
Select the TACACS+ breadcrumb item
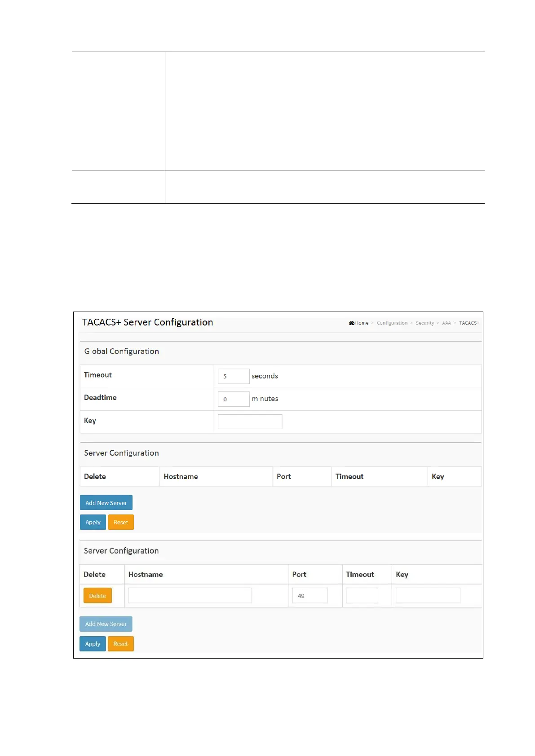tap(469, 323)
